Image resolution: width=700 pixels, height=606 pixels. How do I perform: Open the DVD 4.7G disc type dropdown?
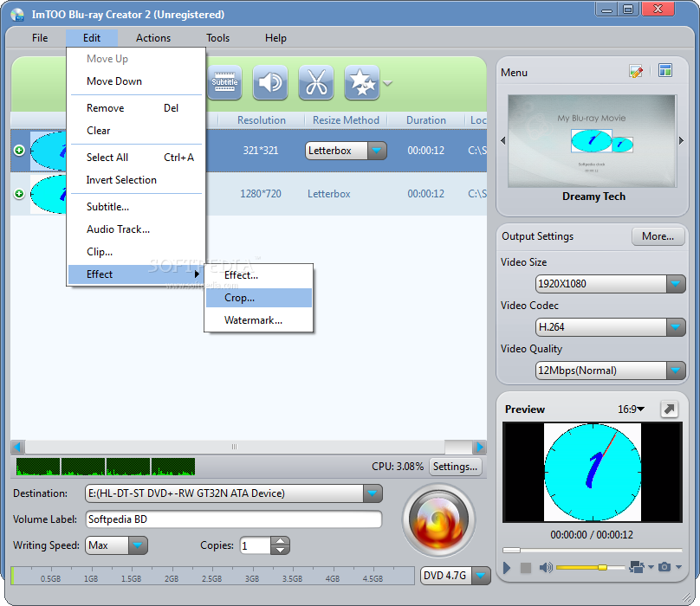481,575
